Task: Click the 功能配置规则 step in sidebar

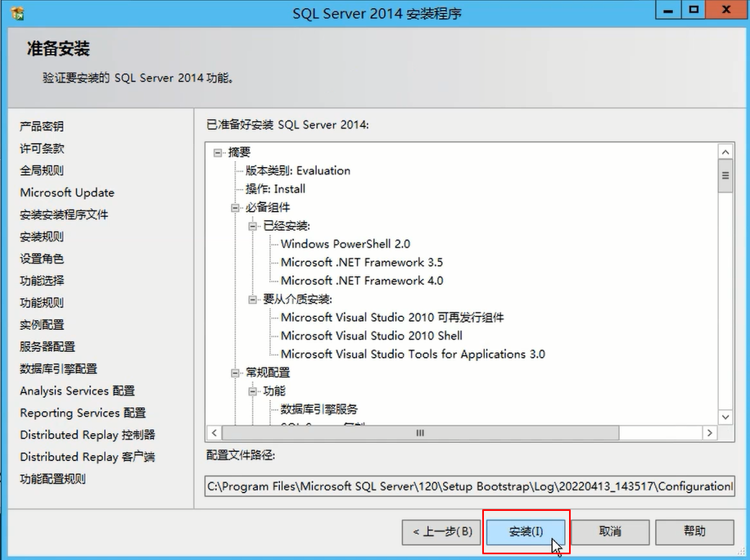Action: [52, 479]
